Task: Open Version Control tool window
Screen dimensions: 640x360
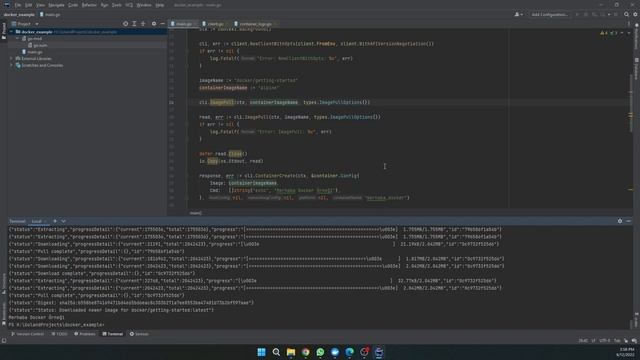Action: click(27, 334)
